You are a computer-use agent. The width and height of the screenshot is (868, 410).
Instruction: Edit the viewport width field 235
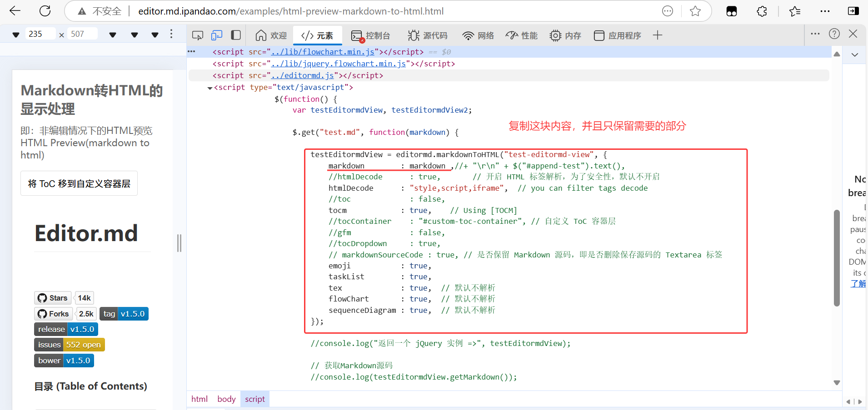point(40,34)
